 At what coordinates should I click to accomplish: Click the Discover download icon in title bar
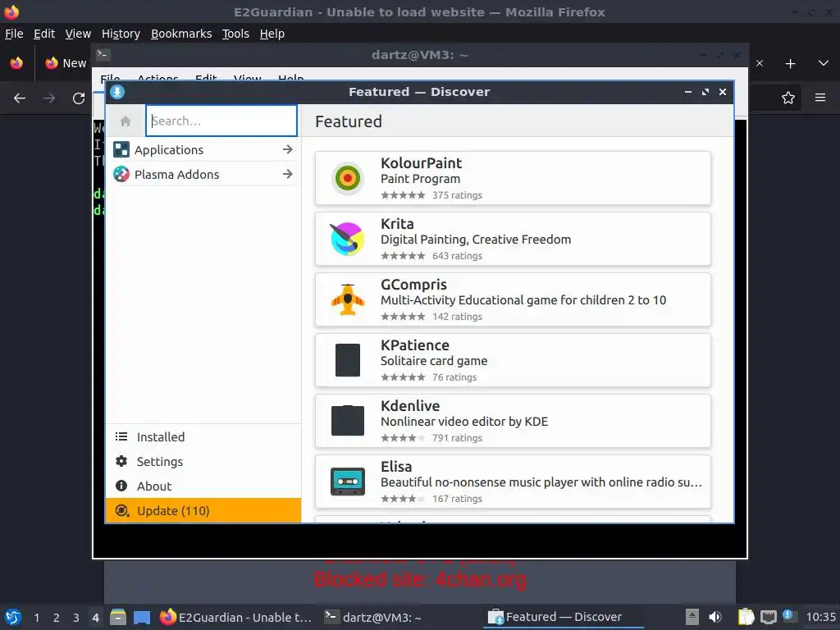pos(117,92)
